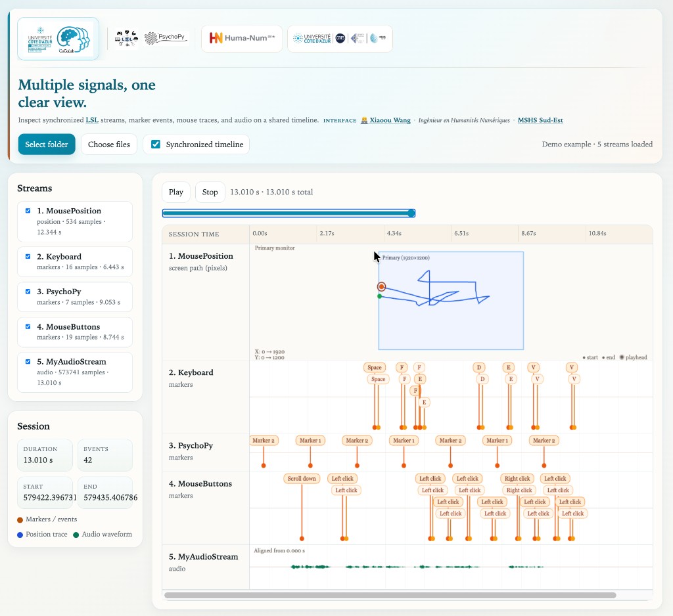Click the START 579422.396731 value

point(50,498)
